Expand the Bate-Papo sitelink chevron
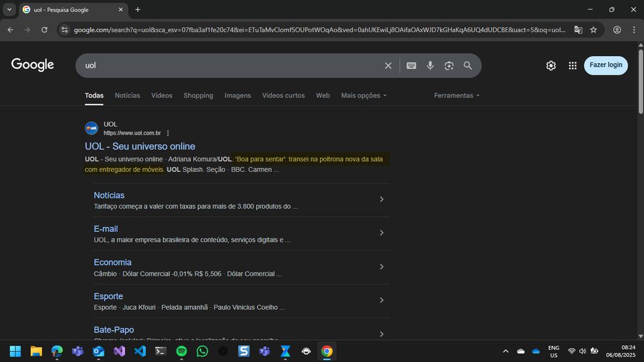The image size is (644, 362). (x=381, y=334)
